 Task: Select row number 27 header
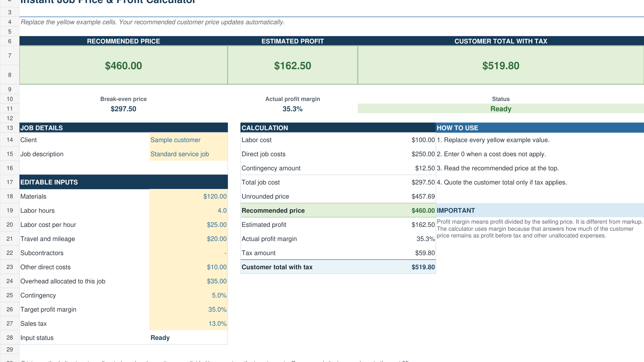point(10,323)
